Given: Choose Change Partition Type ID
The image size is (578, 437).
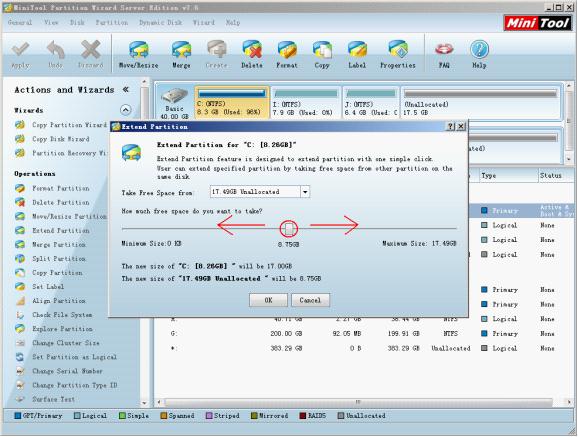Looking at the screenshot, I should click(x=66, y=385).
